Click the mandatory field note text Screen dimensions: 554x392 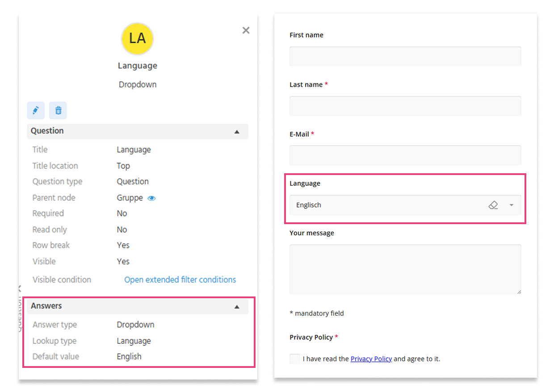click(317, 313)
